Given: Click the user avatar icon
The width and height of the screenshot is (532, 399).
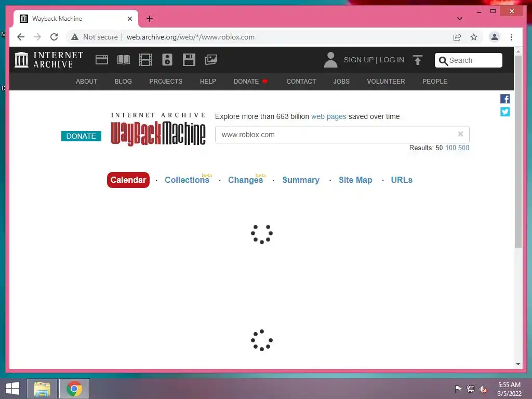Looking at the screenshot, I should 330,60.
